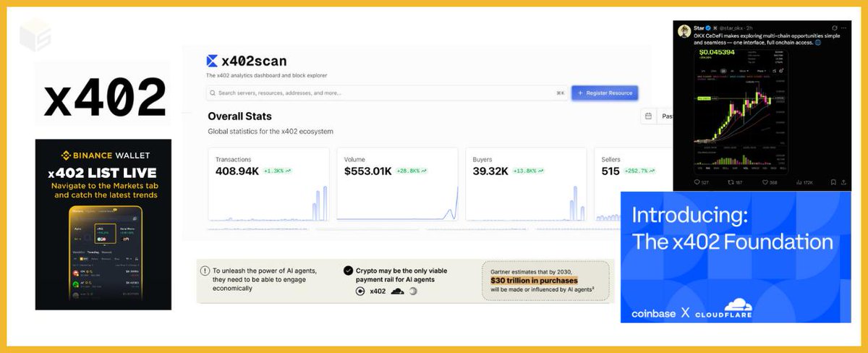Image resolution: width=868 pixels, height=353 pixels.
Task: Click the $553.01K volume value
Action: pos(368,171)
